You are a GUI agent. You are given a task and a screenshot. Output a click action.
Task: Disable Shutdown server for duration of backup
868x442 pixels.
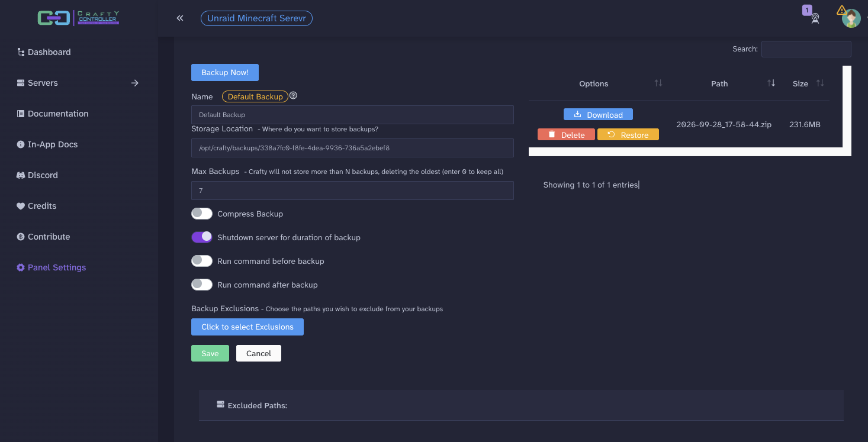pyautogui.click(x=202, y=237)
